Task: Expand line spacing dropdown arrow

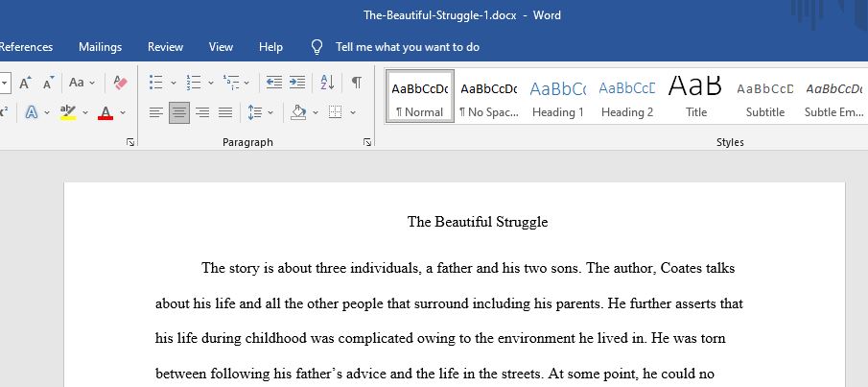Action: tap(270, 112)
